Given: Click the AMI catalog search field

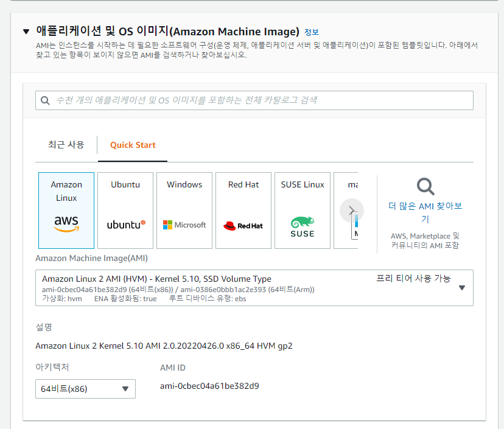Looking at the screenshot, I should (x=254, y=100).
